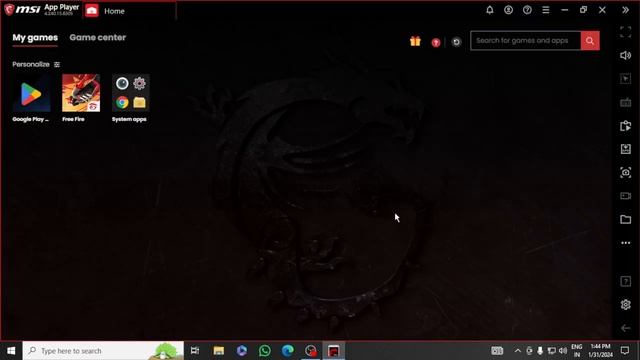Open the red alert notification icon

click(x=436, y=42)
